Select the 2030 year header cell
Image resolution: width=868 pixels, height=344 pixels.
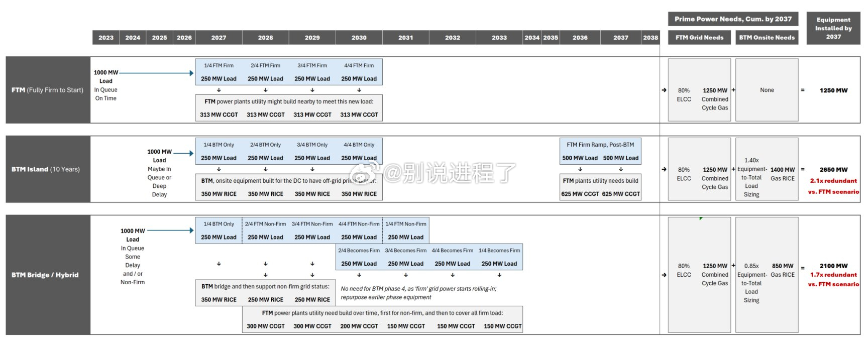pos(359,38)
